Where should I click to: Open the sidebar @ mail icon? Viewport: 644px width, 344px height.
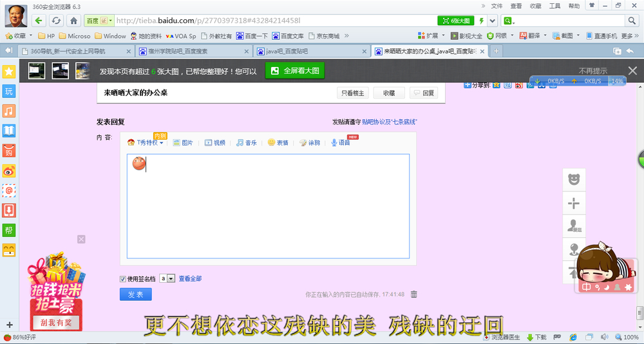tap(8, 190)
